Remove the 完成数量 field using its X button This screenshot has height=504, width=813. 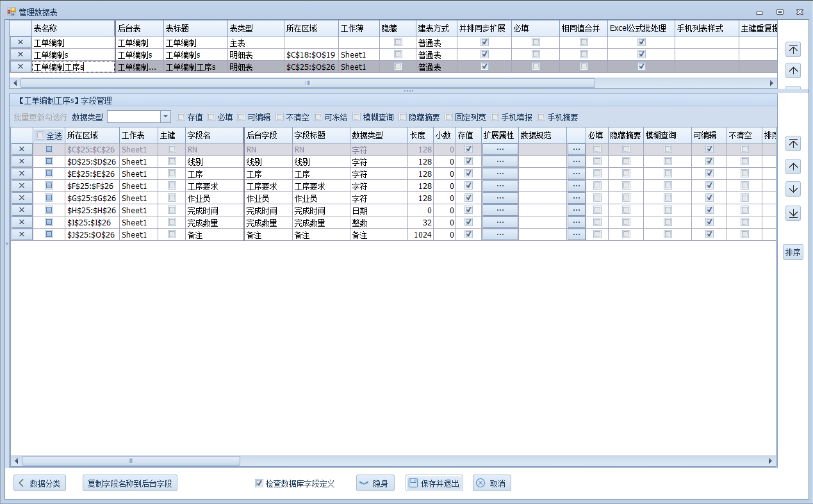click(x=21, y=223)
